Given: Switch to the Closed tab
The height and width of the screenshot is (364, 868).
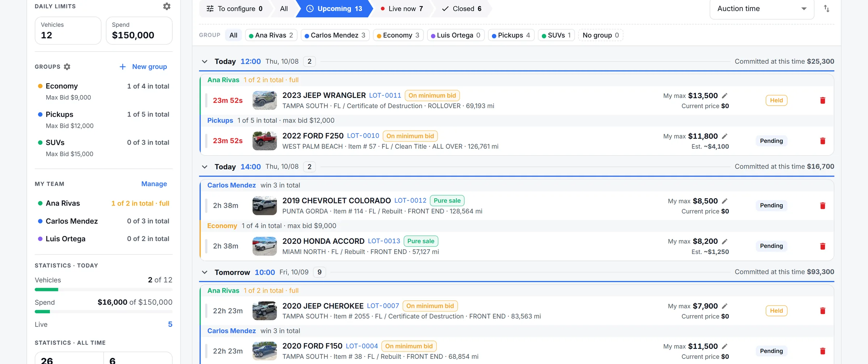Looking at the screenshot, I should tap(461, 9).
